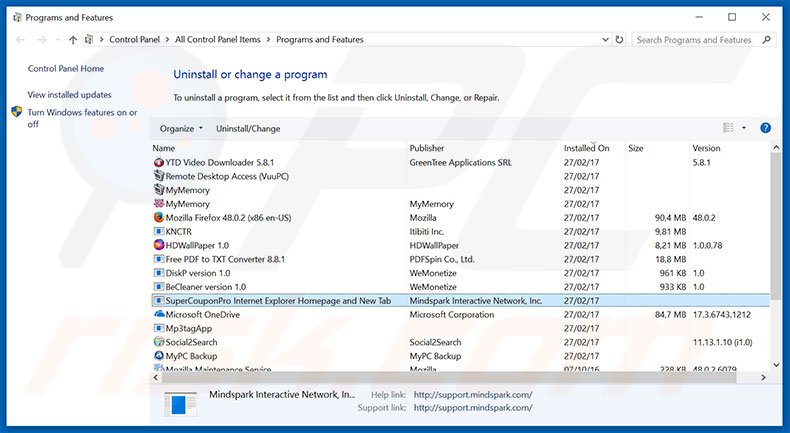Click All Control Panel Items breadcrumb
The height and width of the screenshot is (433, 790).
[x=218, y=39]
